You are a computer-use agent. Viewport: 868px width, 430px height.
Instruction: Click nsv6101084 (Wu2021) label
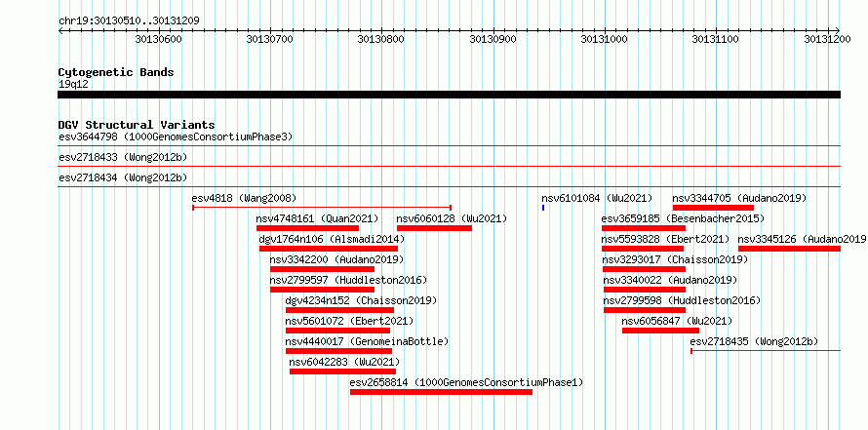click(597, 198)
